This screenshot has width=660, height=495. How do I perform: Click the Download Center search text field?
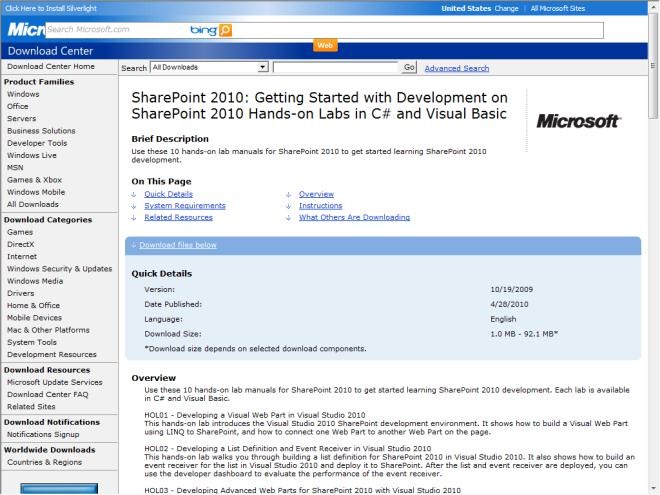[x=336, y=67]
